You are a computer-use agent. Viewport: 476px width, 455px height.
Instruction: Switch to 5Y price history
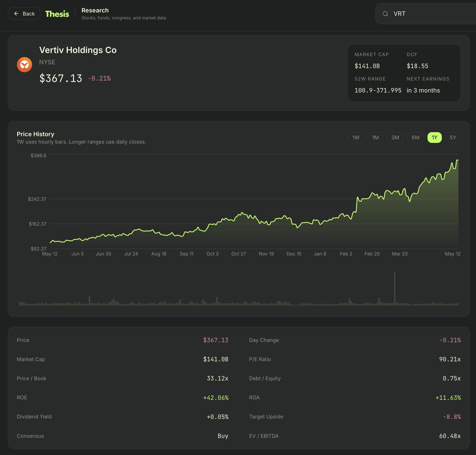pyautogui.click(x=453, y=137)
